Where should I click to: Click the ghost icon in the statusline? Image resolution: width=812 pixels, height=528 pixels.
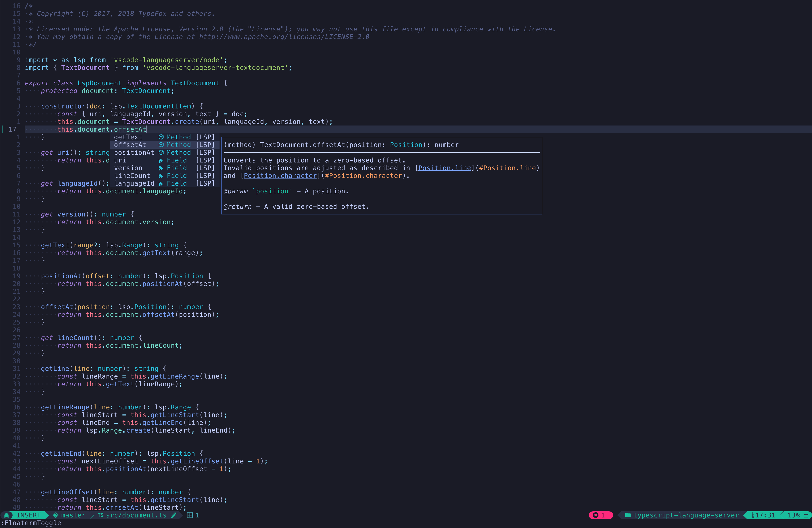click(x=6, y=515)
